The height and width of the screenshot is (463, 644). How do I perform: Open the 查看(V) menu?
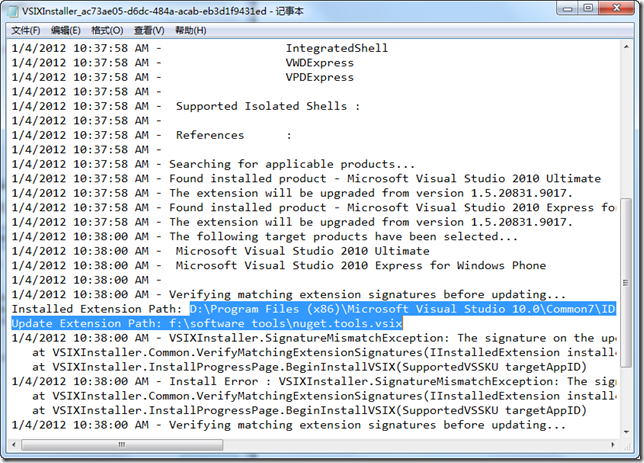(149, 30)
